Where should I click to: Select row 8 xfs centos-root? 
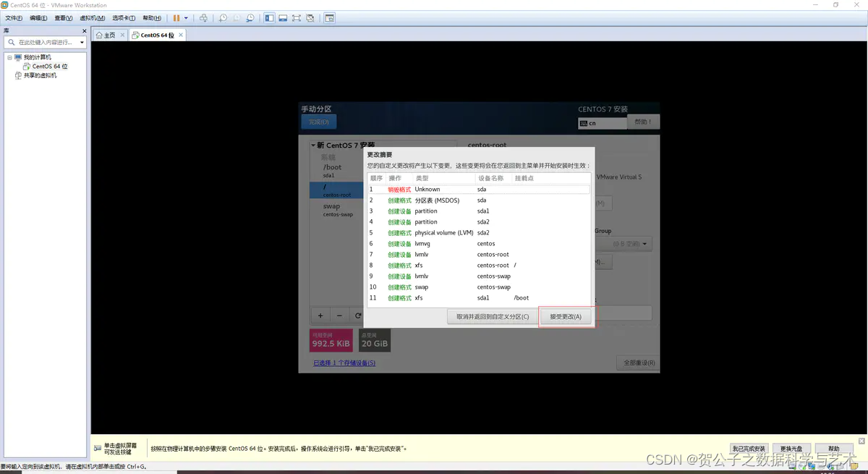coord(479,265)
